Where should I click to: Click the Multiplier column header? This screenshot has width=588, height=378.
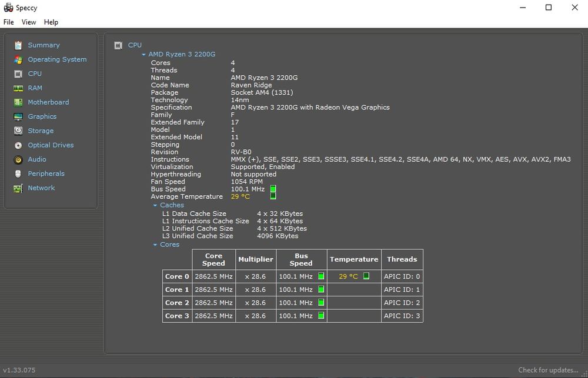pyautogui.click(x=256, y=259)
